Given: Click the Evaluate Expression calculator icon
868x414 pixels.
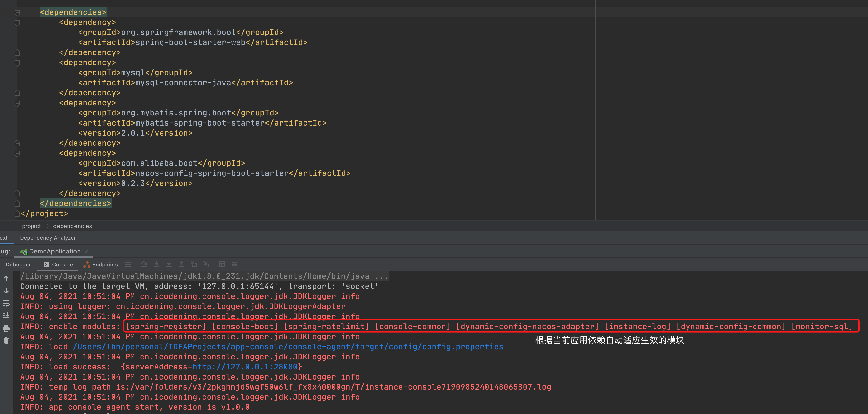Looking at the screenshot, I should click(x=222, y=264).
